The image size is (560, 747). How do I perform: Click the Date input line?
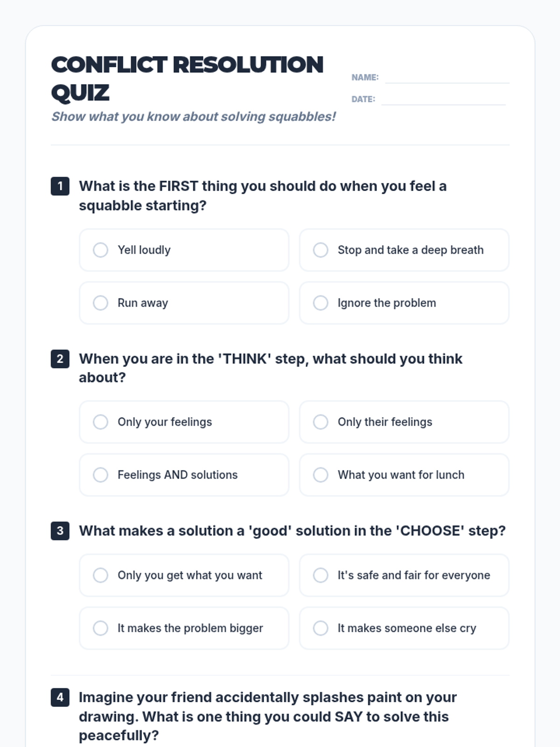[x=443, y=99]
